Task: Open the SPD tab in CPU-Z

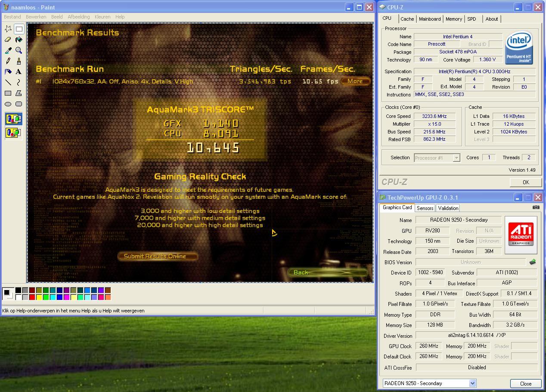Action: tap(472, 19)
